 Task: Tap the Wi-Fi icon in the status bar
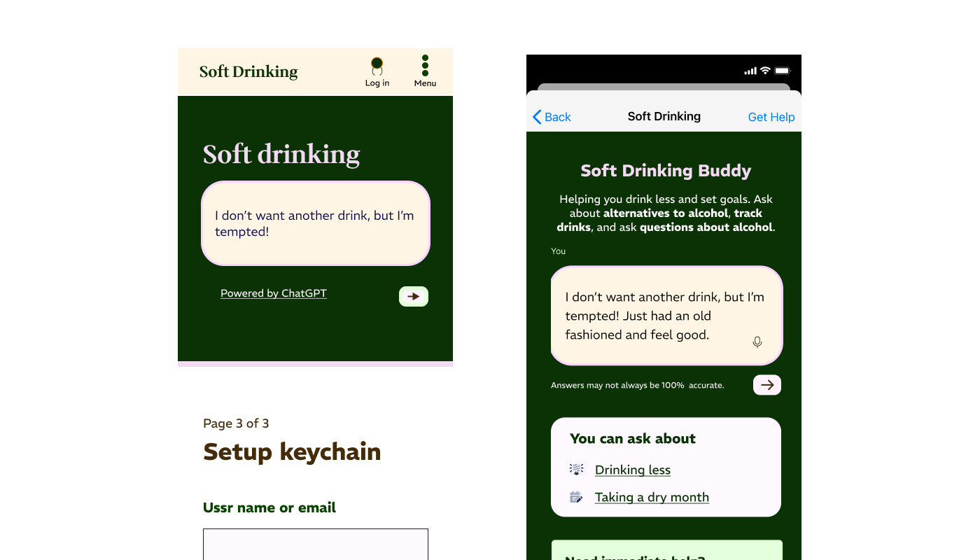(x=765, y=70)
